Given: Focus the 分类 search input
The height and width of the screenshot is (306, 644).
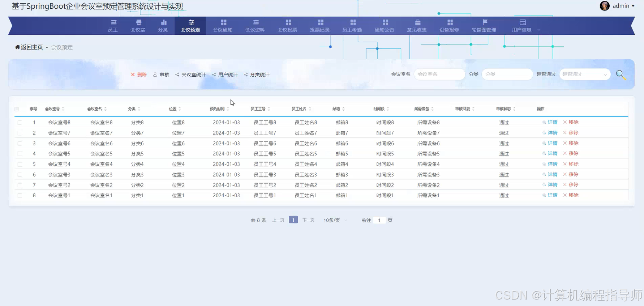Looking at the screenshot, I should (x=507, y=74).
